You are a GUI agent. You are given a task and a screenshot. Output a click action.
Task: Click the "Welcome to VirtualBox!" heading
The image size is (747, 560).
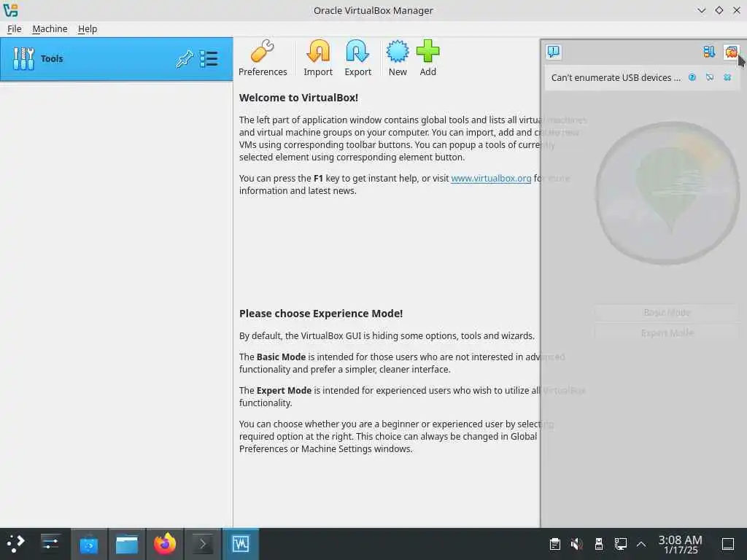tap(298, 98)
